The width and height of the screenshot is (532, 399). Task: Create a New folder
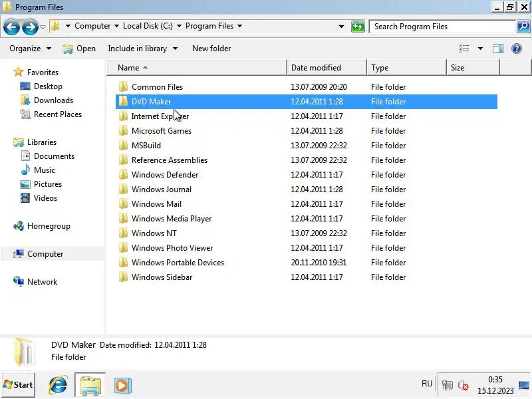click(211, 49)
